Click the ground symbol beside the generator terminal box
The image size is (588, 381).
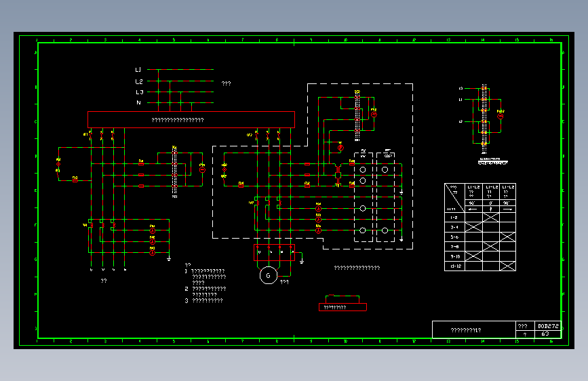[x=302, y=262]
